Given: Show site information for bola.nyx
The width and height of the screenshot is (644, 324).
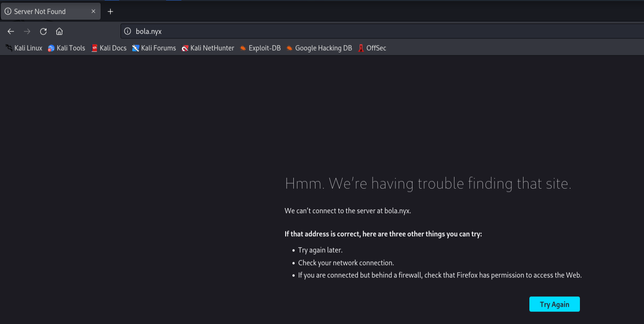Looking at the screenshot, I should pyautogui.click(x=128, y=31).
